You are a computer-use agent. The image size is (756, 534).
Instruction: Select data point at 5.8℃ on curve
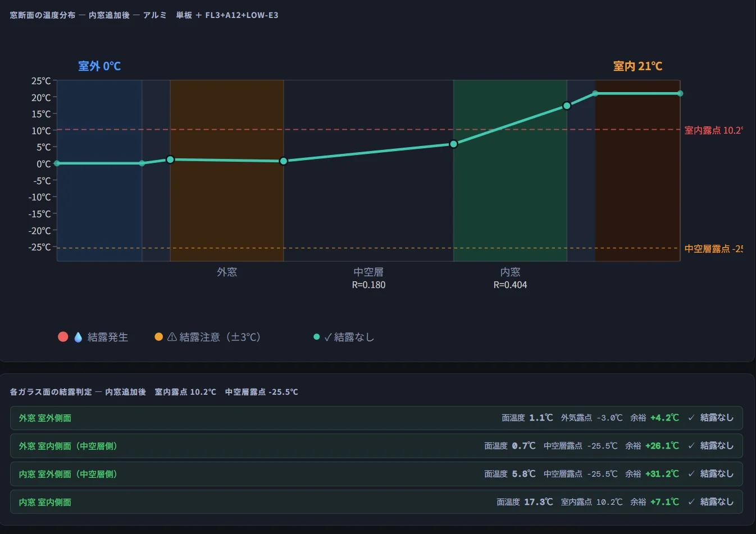point(454,144)
